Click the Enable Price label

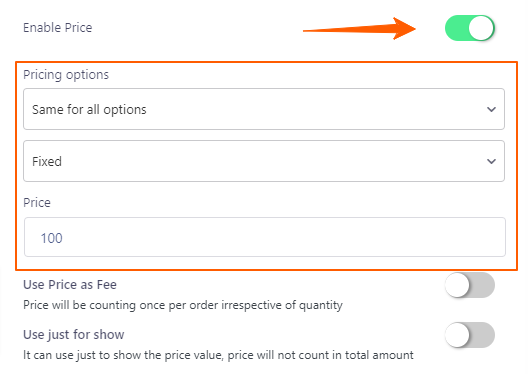tap(58, 28)
